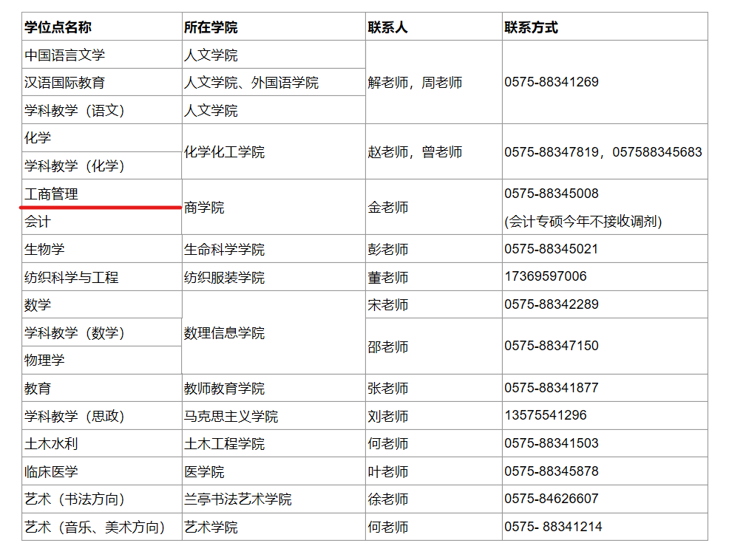This screenshot has height=560, width=729.
Task: Select the 中国语言文学 cell
Action: (64, 55)
